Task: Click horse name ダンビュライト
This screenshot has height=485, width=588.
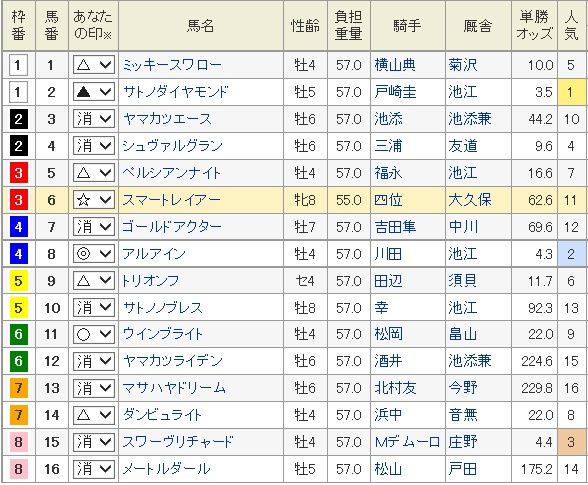Action: click(x=162, y=415)
